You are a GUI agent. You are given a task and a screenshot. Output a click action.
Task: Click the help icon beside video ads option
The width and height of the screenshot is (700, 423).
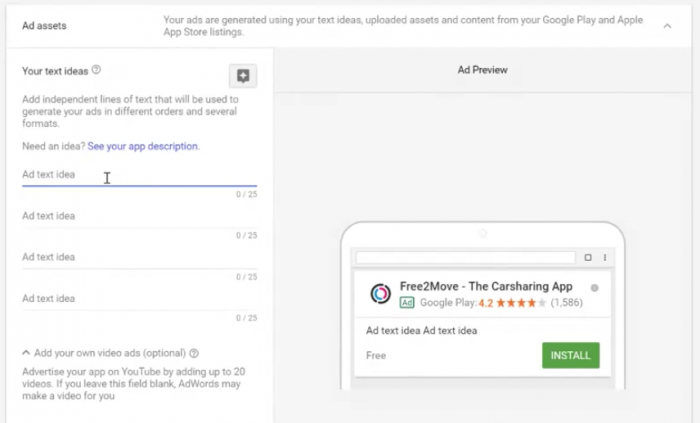pos(194,353)
